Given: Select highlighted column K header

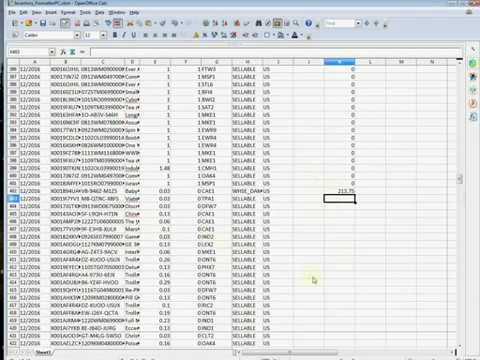Looking at the screenshot, I should (339, 62).
